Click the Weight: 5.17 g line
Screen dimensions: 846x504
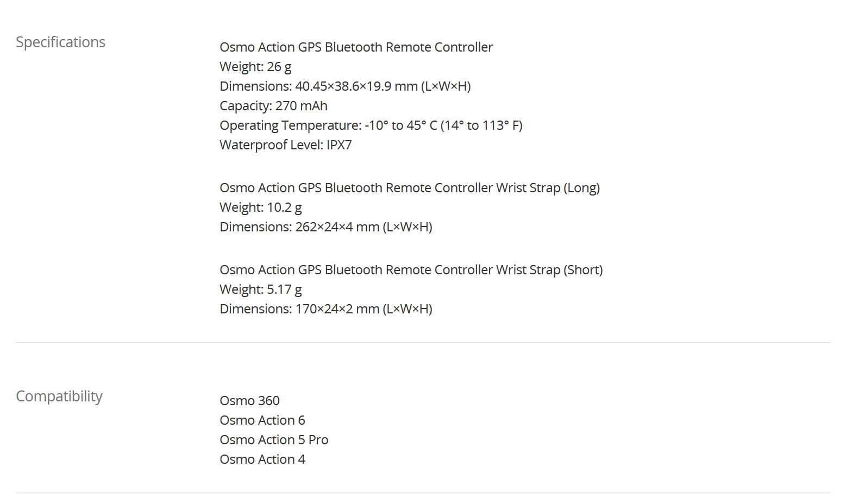tap(260, 289)
